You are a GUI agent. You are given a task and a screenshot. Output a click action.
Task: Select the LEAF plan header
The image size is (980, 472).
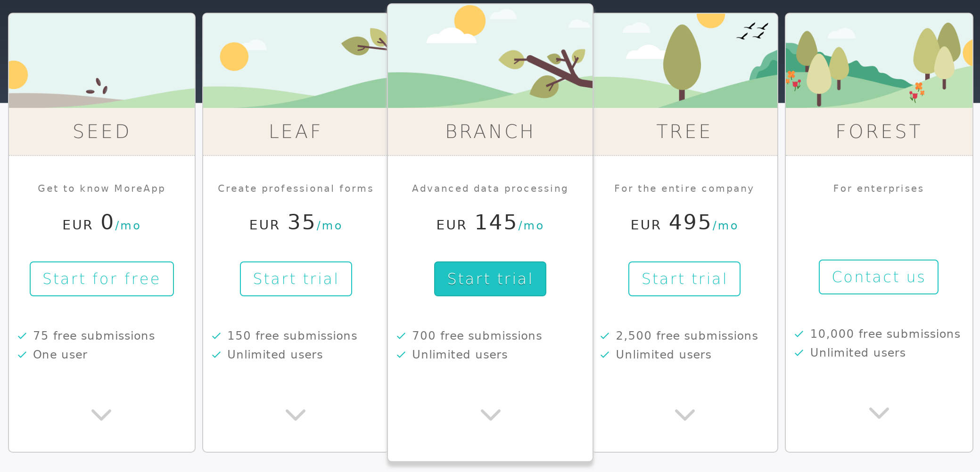tap(295, 132)
